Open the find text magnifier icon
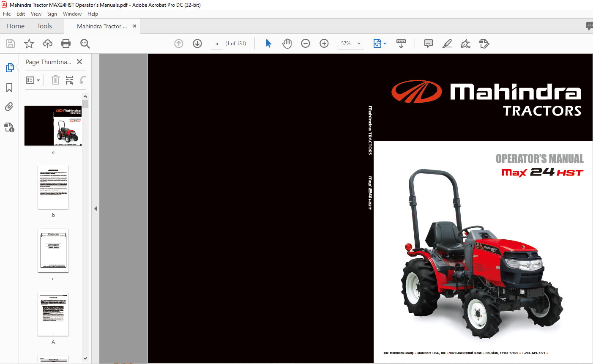Image resolution: width=593 pixels, height=364 pixels. [85, 44]
